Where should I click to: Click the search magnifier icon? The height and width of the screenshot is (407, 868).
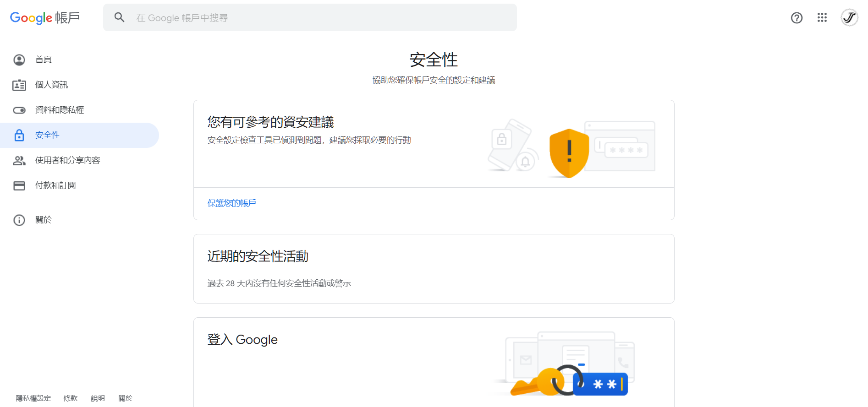(x=120, y=17)
